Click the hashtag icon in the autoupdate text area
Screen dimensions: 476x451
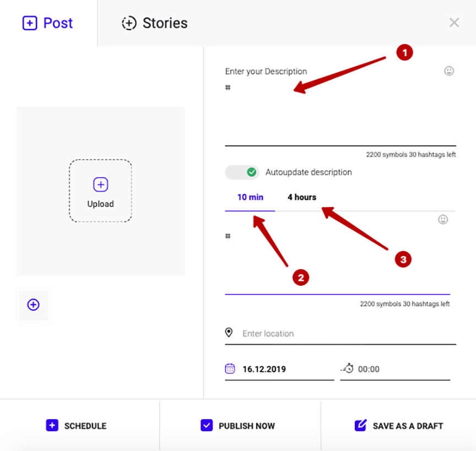[228, 236]
